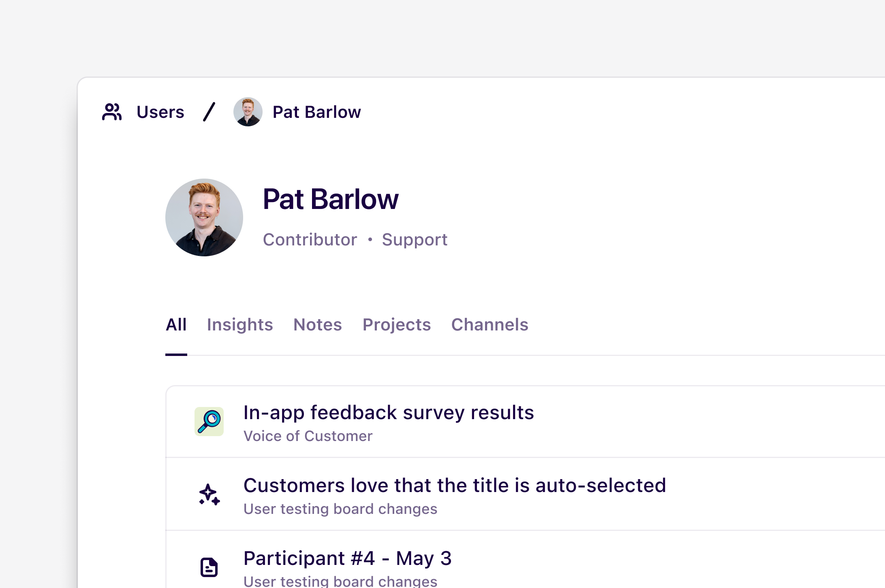Open the Customers love auto-selected title insight
The width and height of the screenshot is (885, 588).
tap(455, 485)
